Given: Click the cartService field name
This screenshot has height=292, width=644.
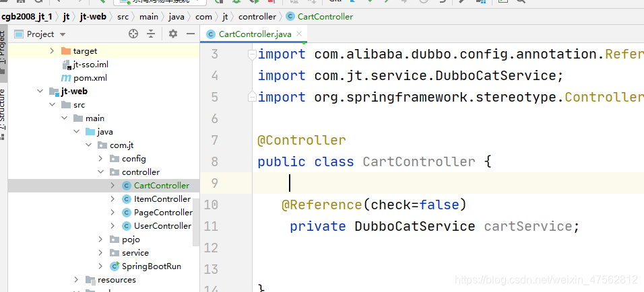Looking at the screenshot, I should pyautogui.click(x=527, y=226).
